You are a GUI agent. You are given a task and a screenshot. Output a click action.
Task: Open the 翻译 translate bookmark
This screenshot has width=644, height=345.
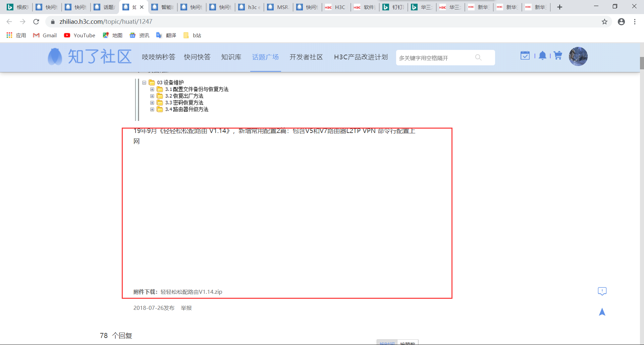point(166,35)
